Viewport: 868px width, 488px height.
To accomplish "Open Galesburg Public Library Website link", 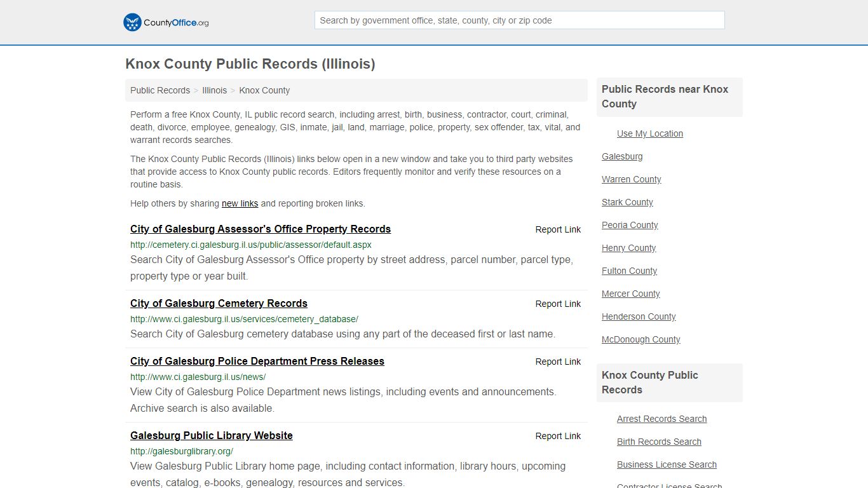I will pos(212,436).
